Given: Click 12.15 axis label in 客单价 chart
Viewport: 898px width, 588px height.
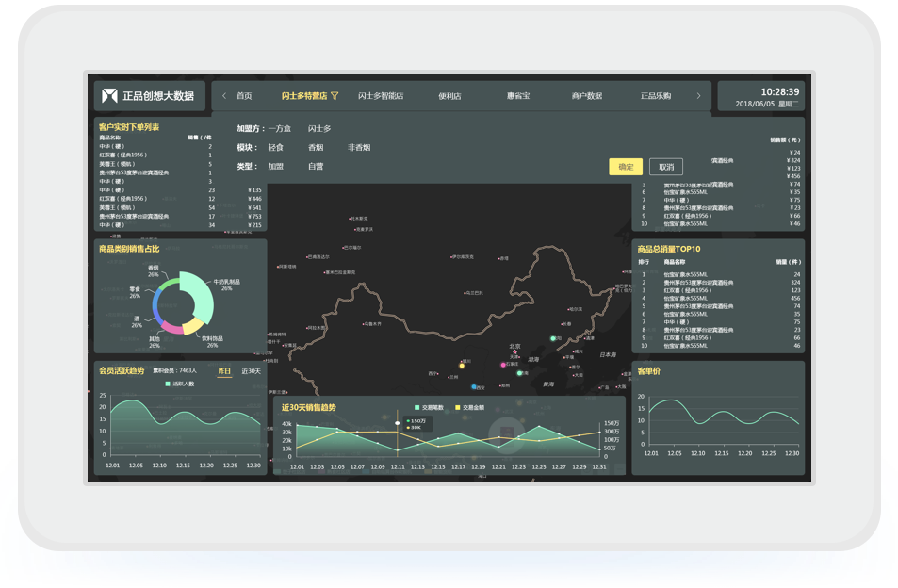Looking at the screenshot, I should (x=722, y=453).
